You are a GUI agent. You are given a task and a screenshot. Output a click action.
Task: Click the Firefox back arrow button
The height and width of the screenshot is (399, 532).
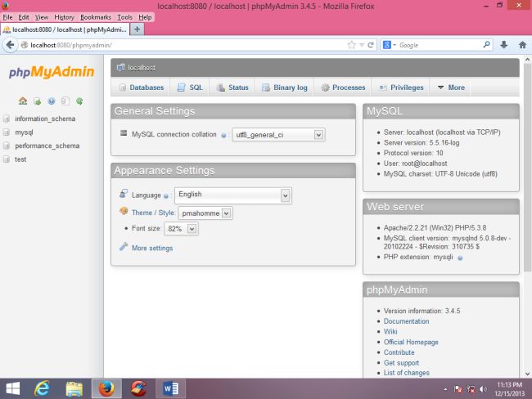(10, 45)
